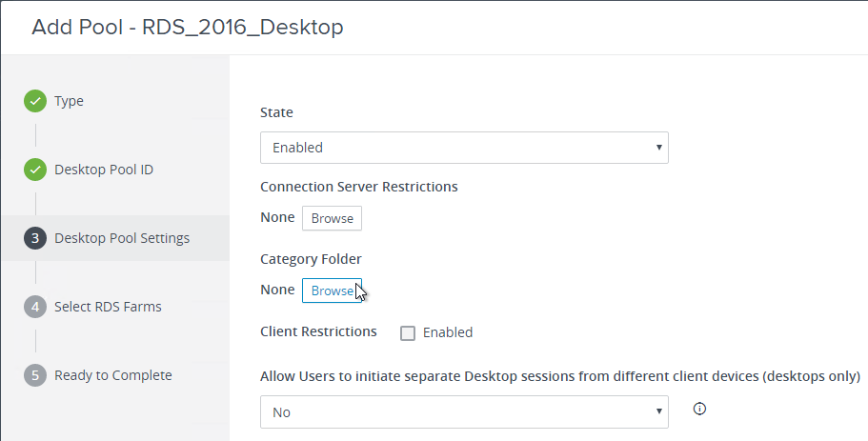Jump to the Select RDS Farms step

(108, 307)
